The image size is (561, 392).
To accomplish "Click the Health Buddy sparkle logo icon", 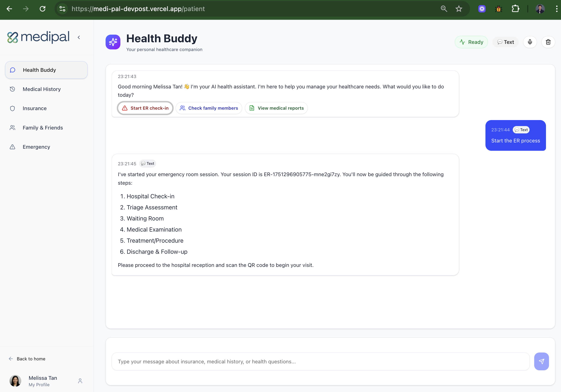I will 113,42.
